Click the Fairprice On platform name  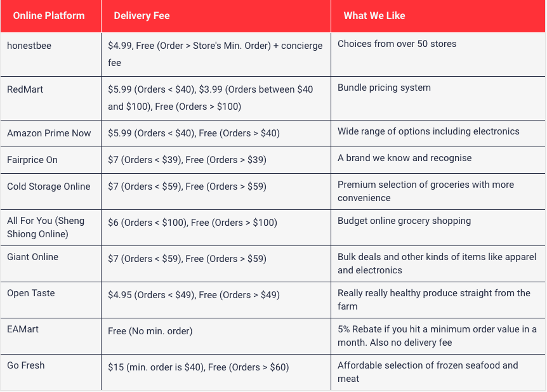(32, 160)
